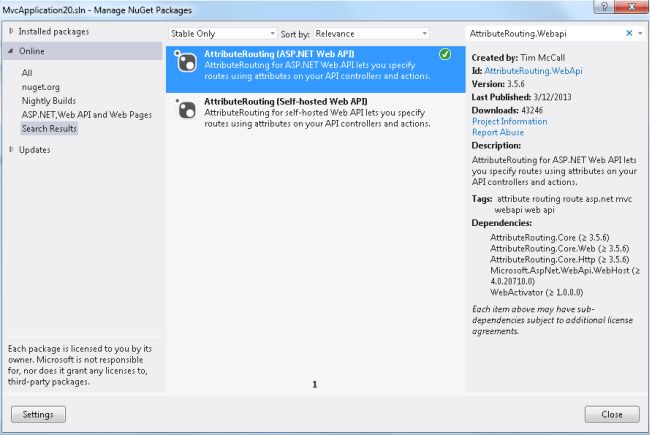The image size is (650, 435).
Task: Click the Version: 3.5.6 text
Action: coord(498,84)
